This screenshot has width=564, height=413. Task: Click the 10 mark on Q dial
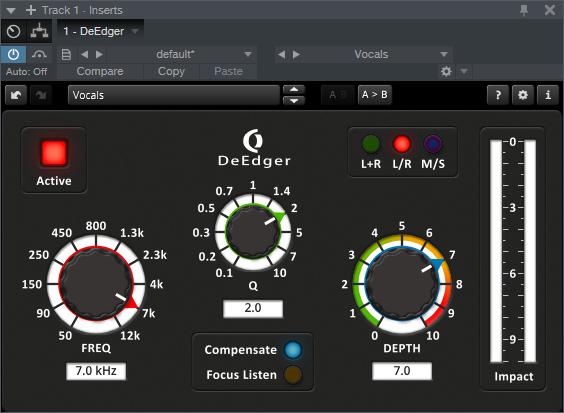tap(280, 273)
